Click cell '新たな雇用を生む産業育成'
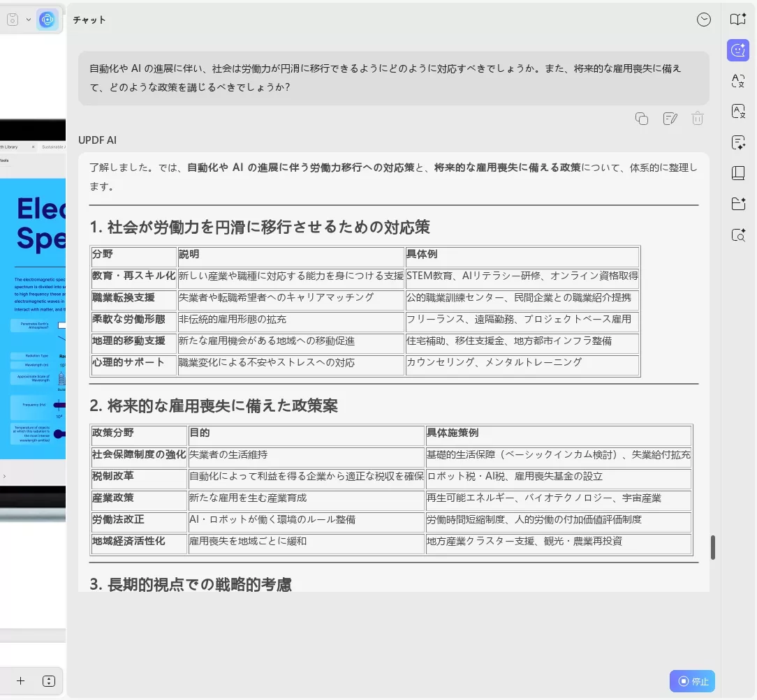 (x=306, y=500)
